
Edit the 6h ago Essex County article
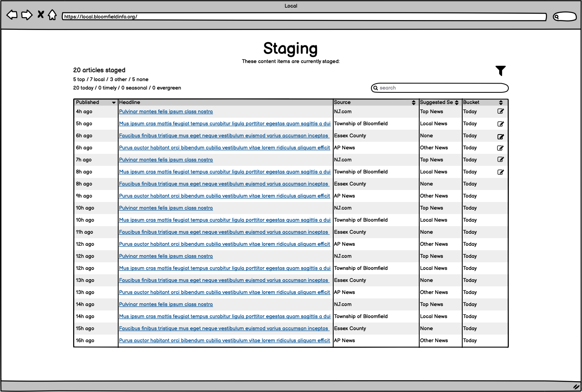500,136
